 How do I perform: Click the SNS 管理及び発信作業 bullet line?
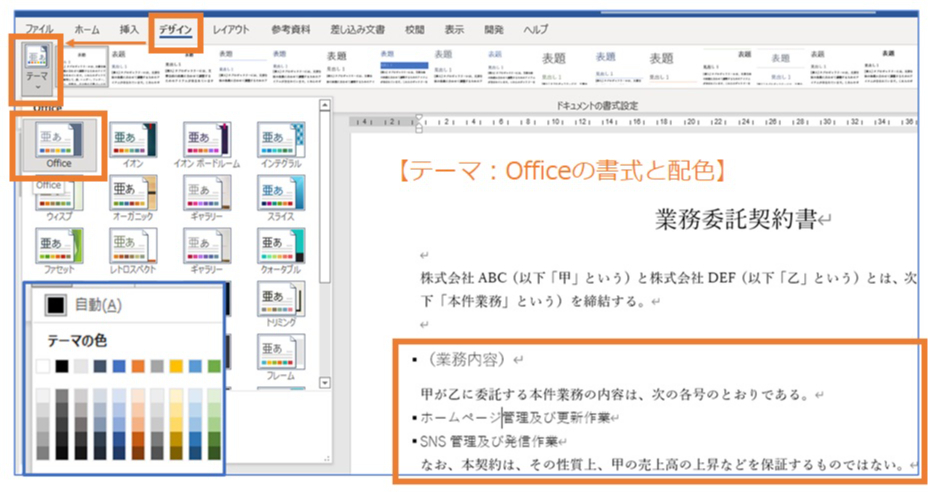point(488,442)
